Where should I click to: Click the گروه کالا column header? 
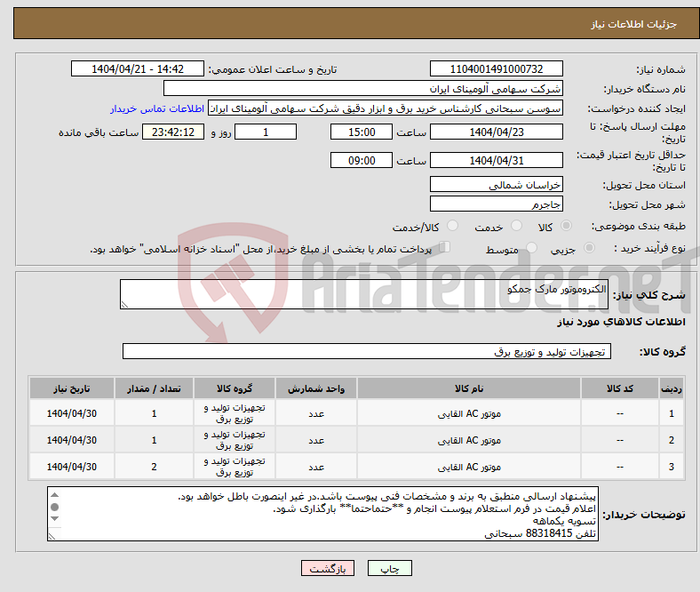pyautogui.click(x=235, y=388)
